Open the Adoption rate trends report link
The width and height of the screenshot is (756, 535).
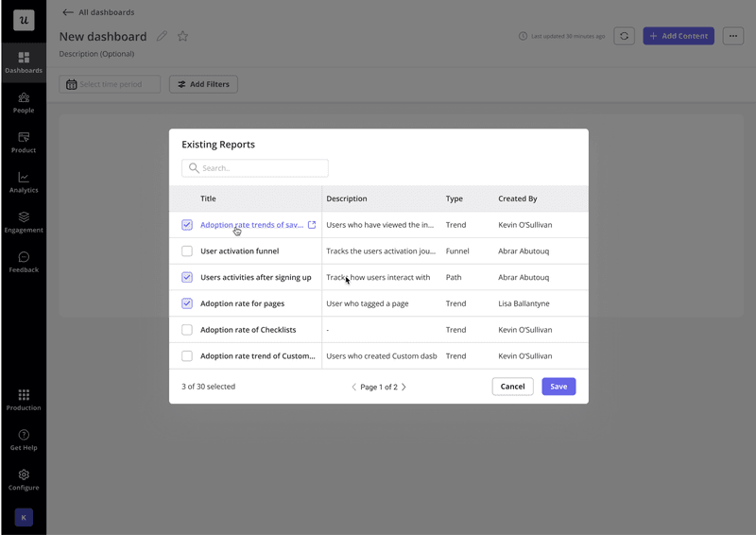click(x=251, y=225)
